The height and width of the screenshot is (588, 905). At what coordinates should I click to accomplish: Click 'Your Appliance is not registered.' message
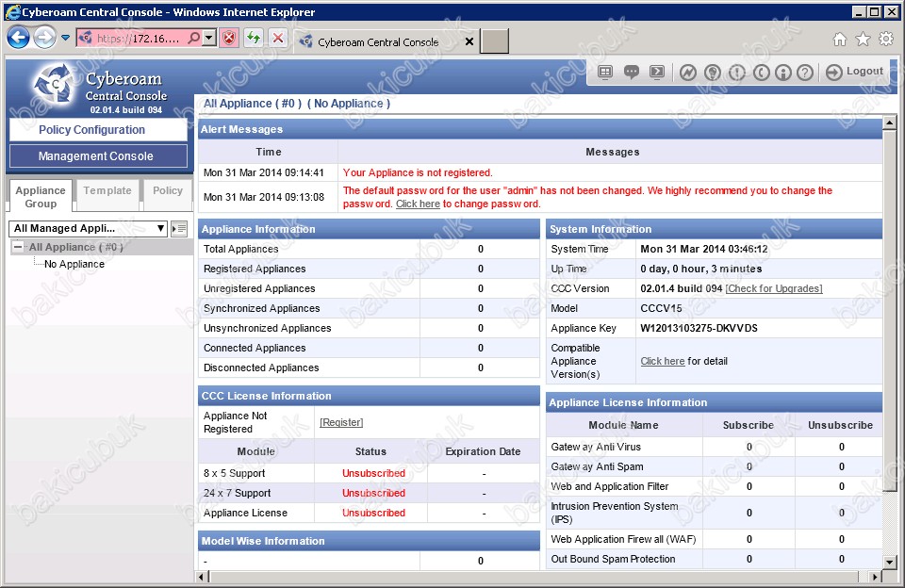[x=418, y=172]
